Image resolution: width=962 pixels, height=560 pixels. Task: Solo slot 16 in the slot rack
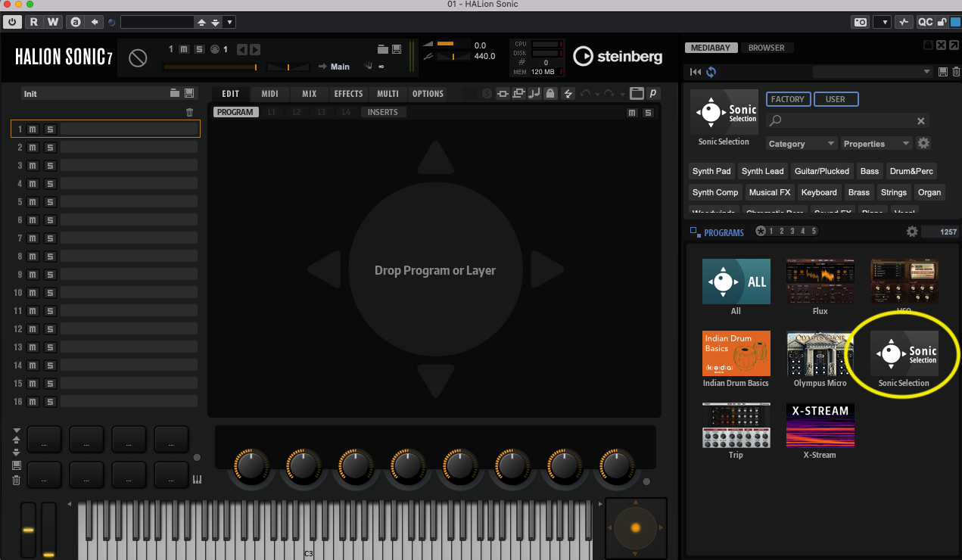pos(49,402)
